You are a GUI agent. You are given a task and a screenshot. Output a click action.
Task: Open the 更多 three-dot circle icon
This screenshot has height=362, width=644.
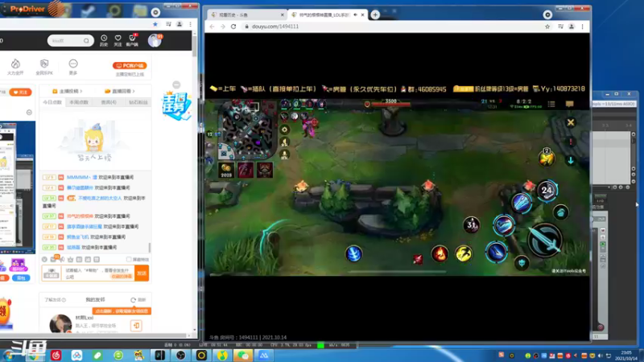click(73, 67)
